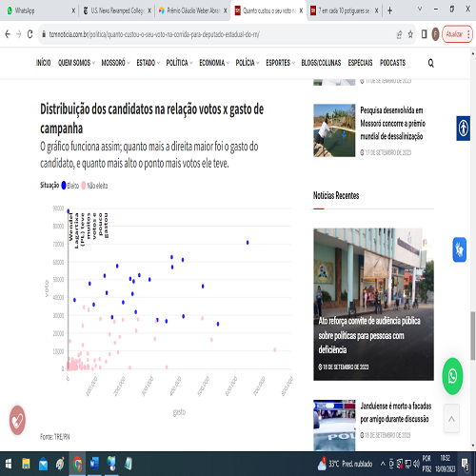The image size is (476, 476).
Task: Open the green WhatsApp chat bubble
Action: tap(452, 376)
